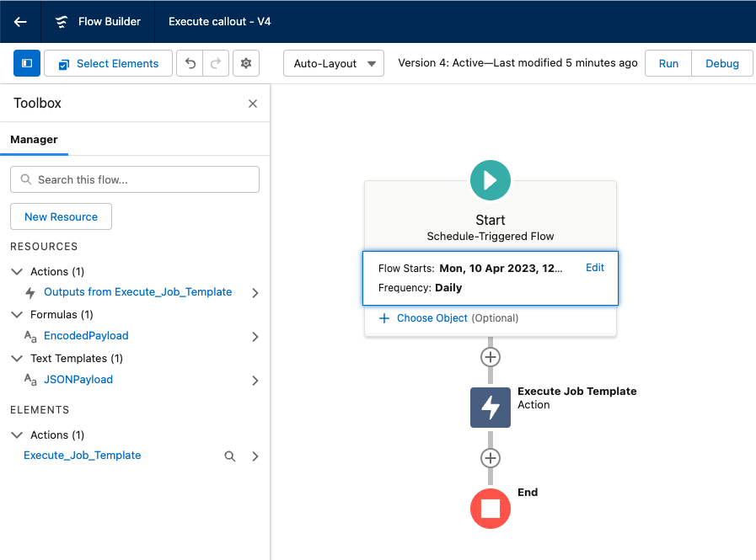The image size is (756, 560).
Task: Click the plus before the End node
Action: (490, 458)
